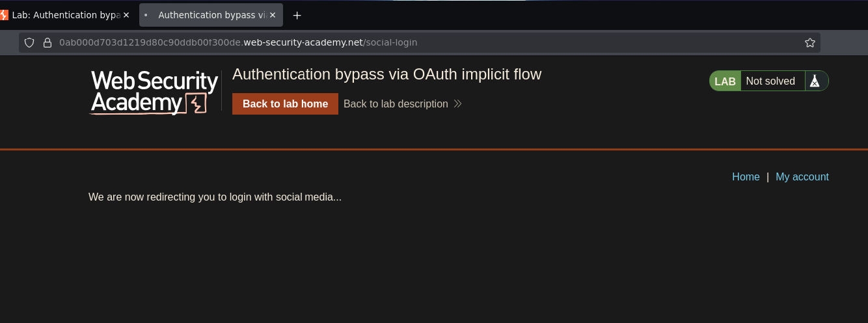The width and height of the screenshot is (868, 323).
Task: Select the active 'Authentication bypass via' tab
Action: [x=211, y=15]
